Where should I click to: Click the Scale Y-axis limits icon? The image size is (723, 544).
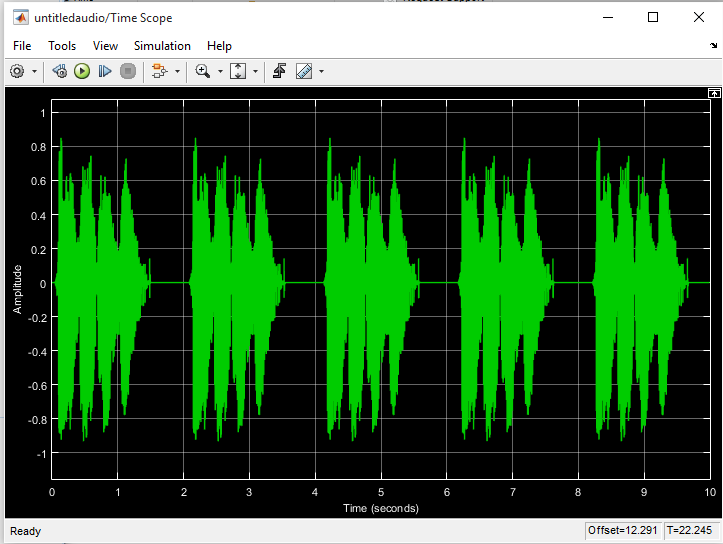pos(238,71)
